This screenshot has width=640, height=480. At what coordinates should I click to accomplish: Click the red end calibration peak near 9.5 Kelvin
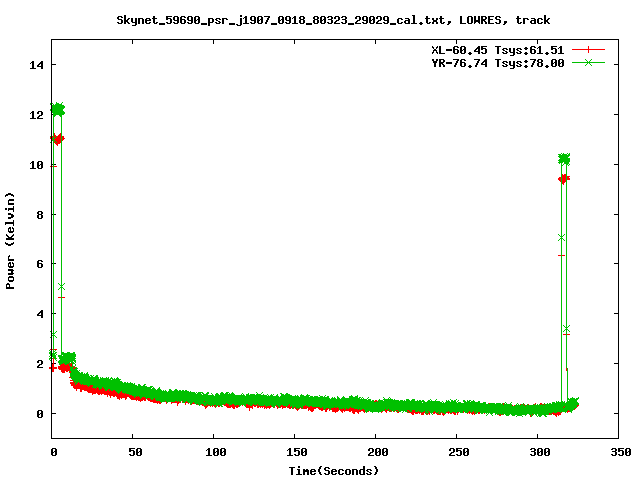[564, 179]
